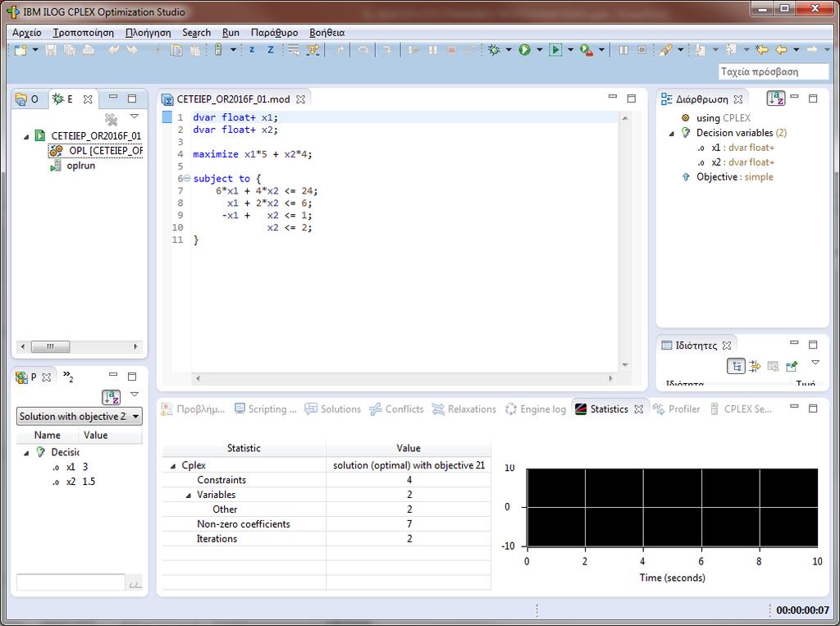Select the oplrun tree item
840x626 pixels.
[x=73, y=166]
